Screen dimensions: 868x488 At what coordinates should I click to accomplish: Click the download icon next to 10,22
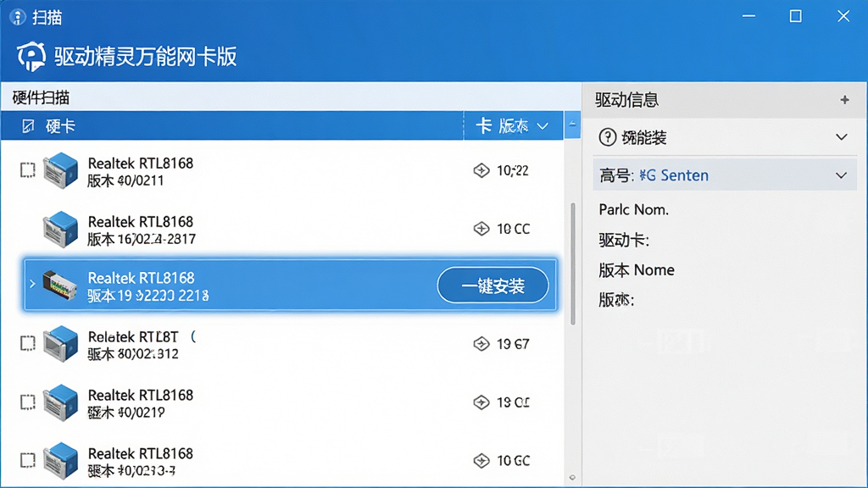[481, 170]
